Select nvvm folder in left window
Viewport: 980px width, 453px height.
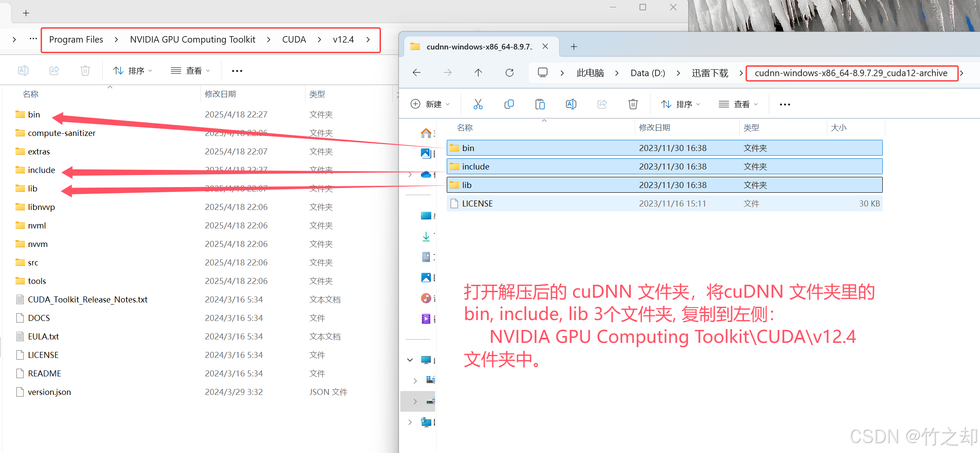(37, 244)
